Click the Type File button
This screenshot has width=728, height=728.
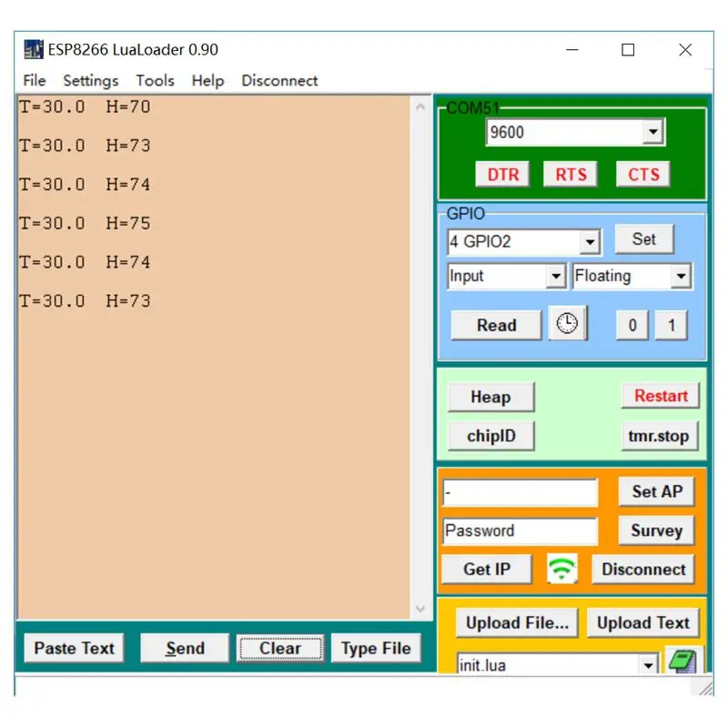(x=376, y=648)
